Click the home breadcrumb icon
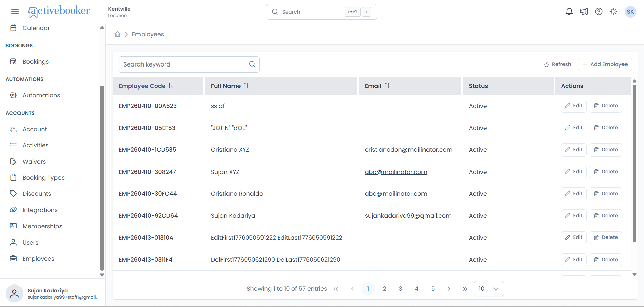Screen dimensions: 644x307 (x=117, y=34)
